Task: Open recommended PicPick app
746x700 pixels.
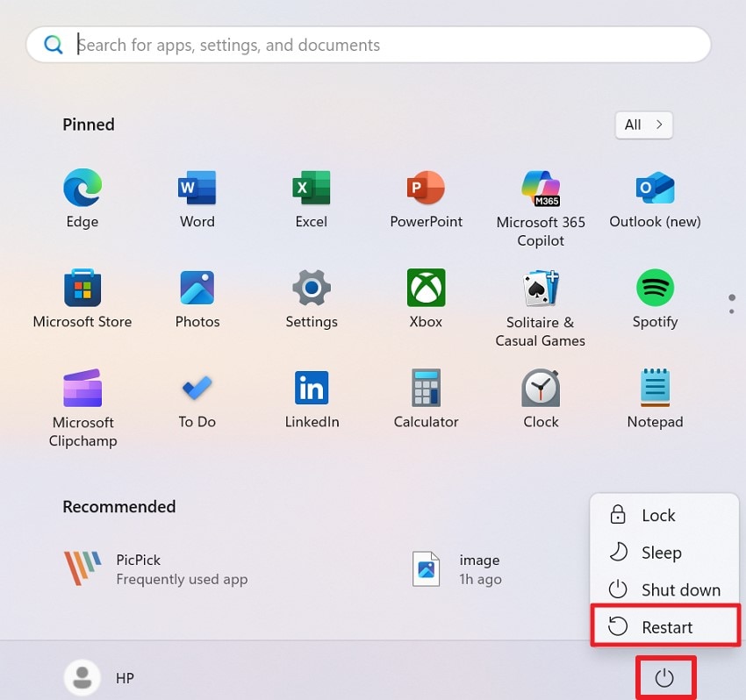Action: pyautogui.click(x=155, y=568)
